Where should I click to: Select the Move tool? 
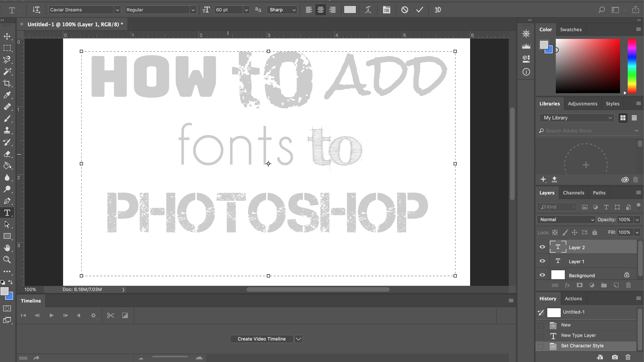point(7,36)
